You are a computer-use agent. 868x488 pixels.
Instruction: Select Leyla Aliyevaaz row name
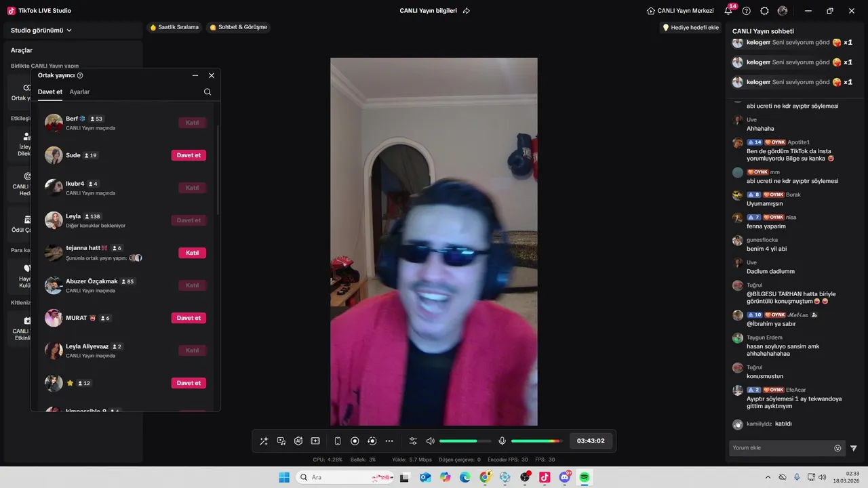(x=87, y=346)
